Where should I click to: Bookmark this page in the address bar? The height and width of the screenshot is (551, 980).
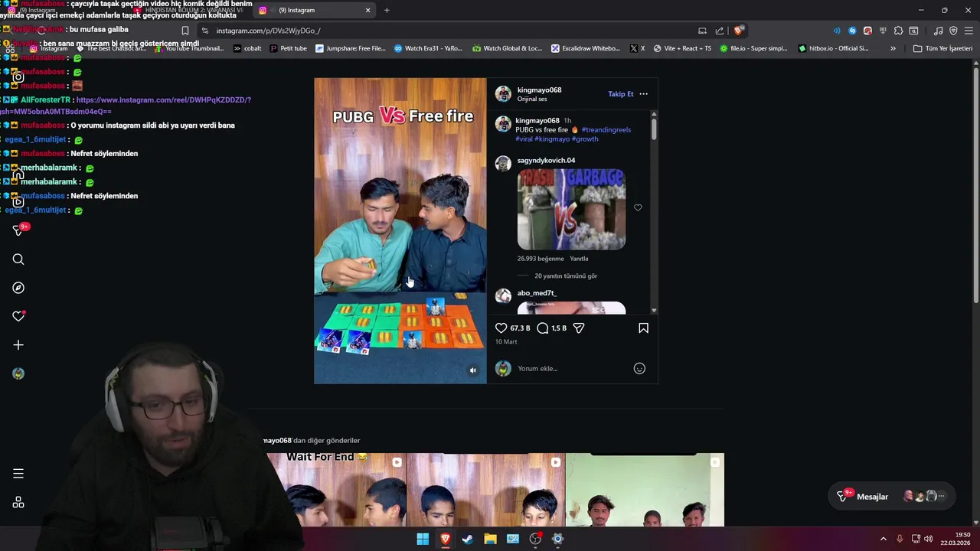185,31
